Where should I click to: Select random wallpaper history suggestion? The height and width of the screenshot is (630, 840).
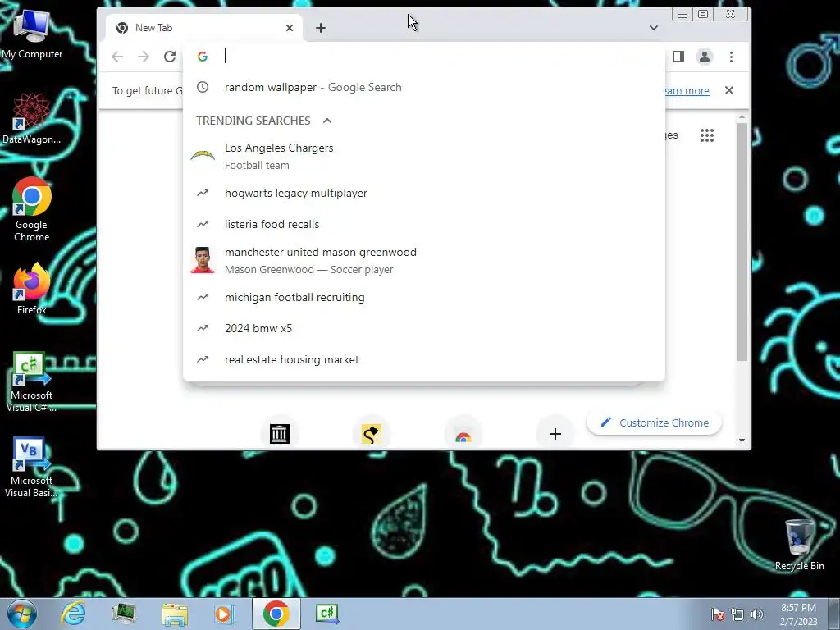[424, 87]
